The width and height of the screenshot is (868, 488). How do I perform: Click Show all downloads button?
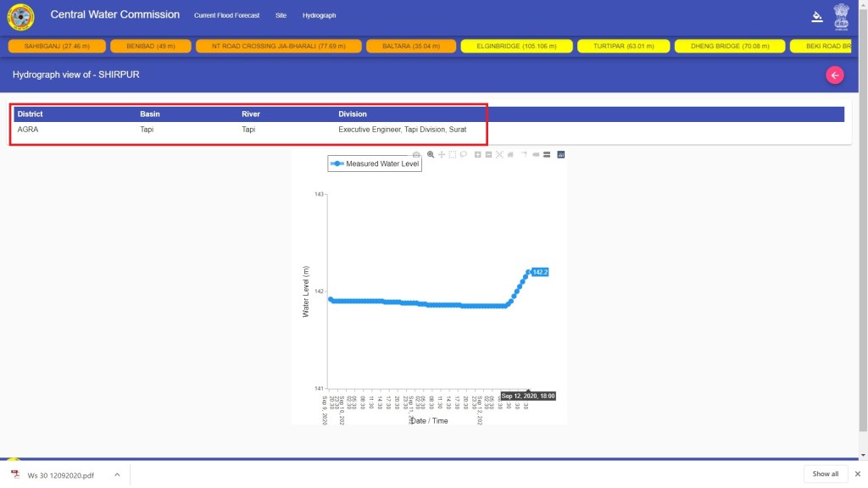click(x=825, y=474)
